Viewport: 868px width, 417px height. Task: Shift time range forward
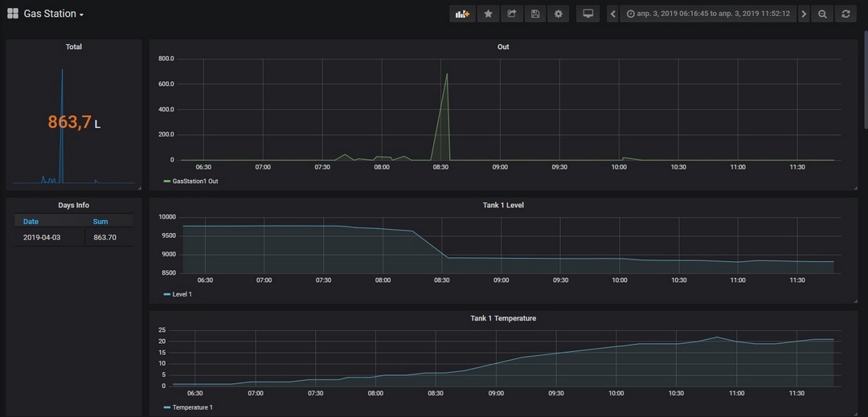804,14
